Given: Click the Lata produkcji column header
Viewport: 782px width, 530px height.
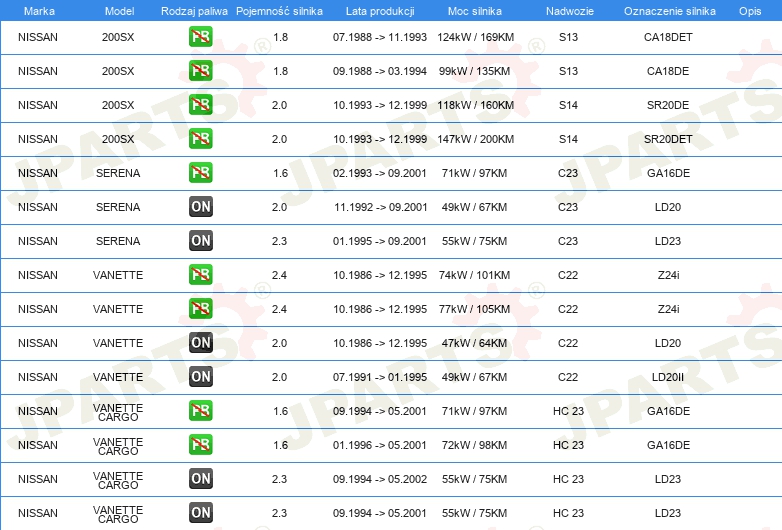Looking at the screenshot, I should [380, 11].
